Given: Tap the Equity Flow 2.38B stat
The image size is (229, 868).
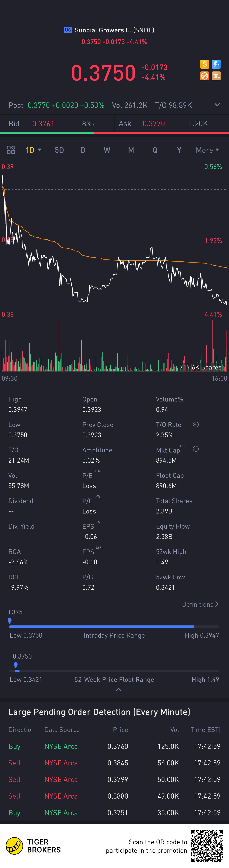Looking at the screenshot, I should 173,531.
